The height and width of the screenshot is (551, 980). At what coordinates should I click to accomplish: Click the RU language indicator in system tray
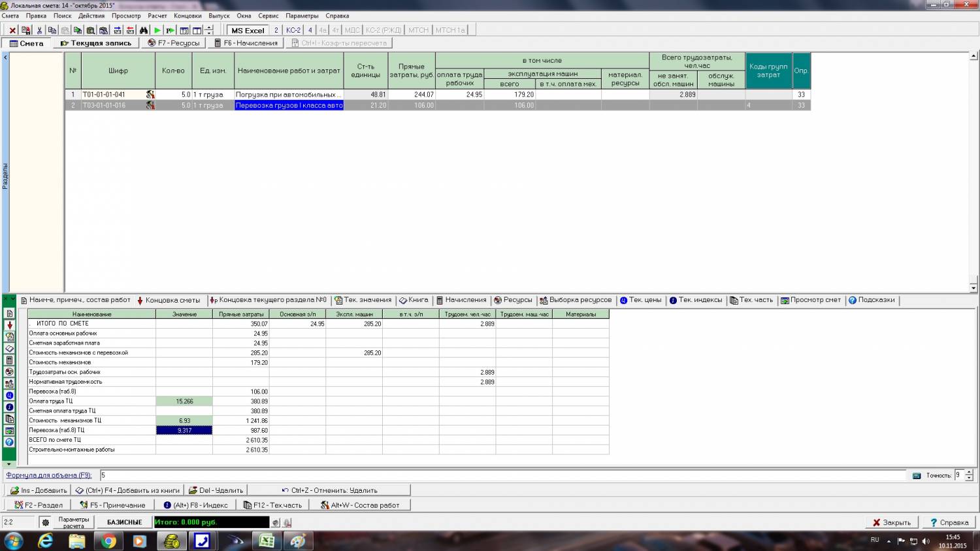[x=875, y=540]
